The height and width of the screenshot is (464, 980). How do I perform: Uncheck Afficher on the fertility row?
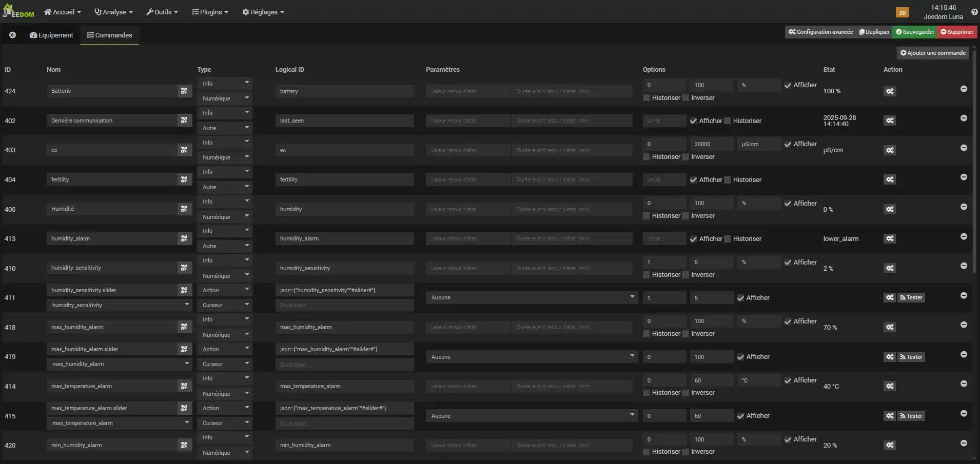pos(693,180)
